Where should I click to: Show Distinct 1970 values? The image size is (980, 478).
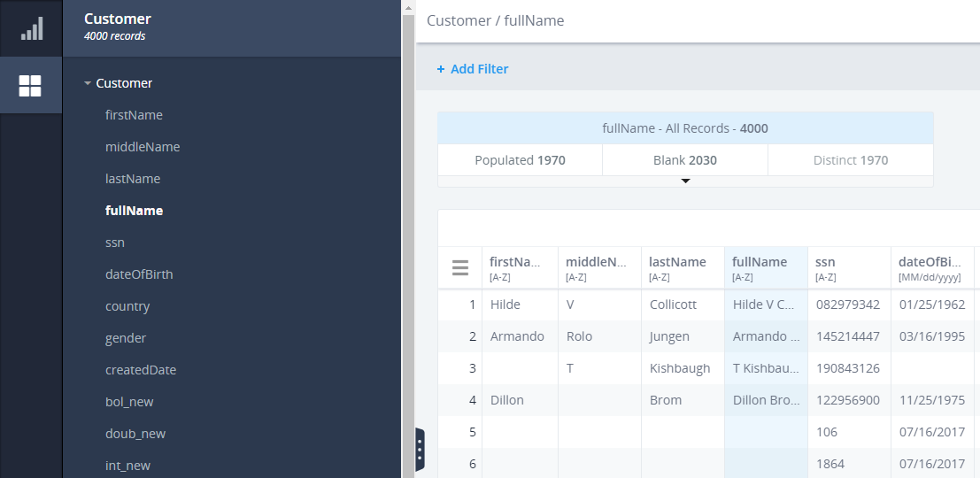851,160
